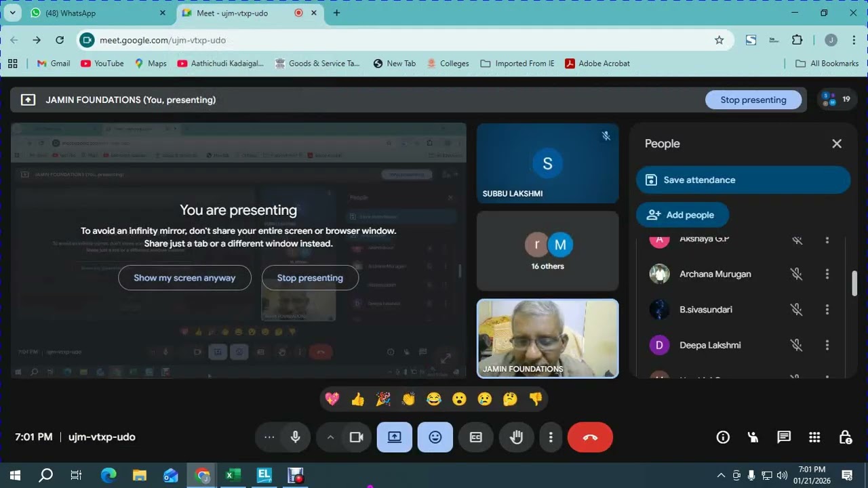This screenshot has width=868, height=488.
Task: Open chat with everyone icon
Action: [784, 437]
